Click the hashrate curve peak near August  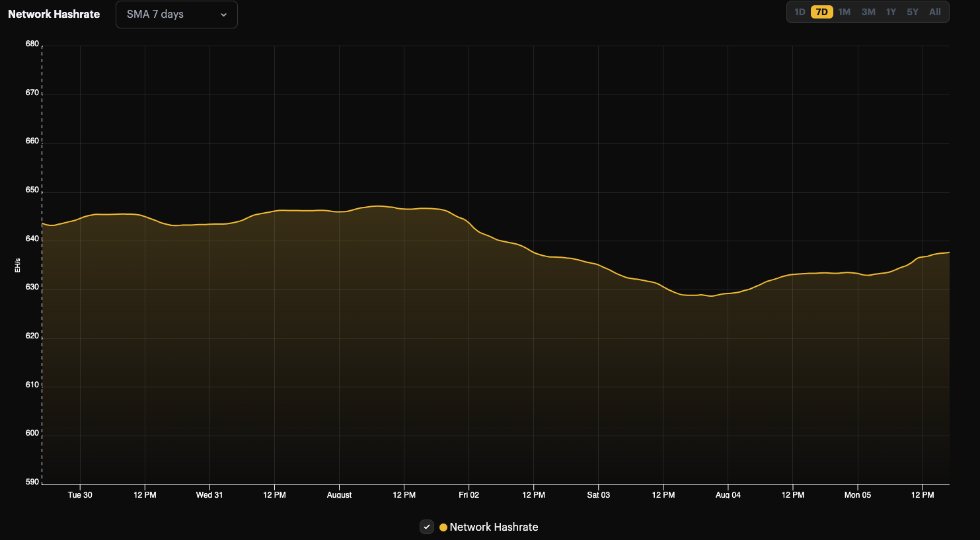377,206
